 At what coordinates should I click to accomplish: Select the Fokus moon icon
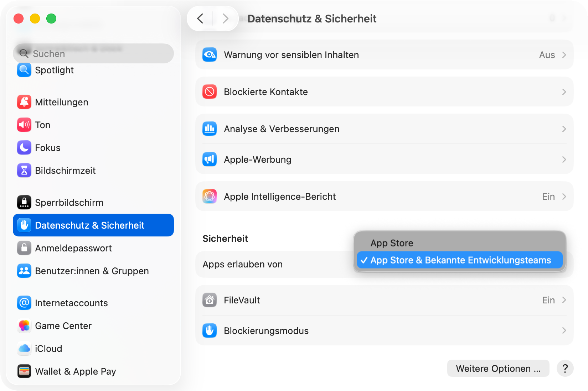[24, 148]
